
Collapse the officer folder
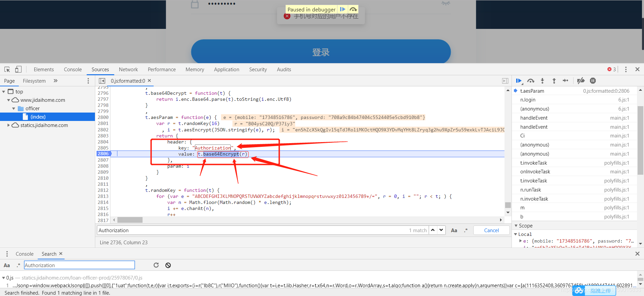14,109
